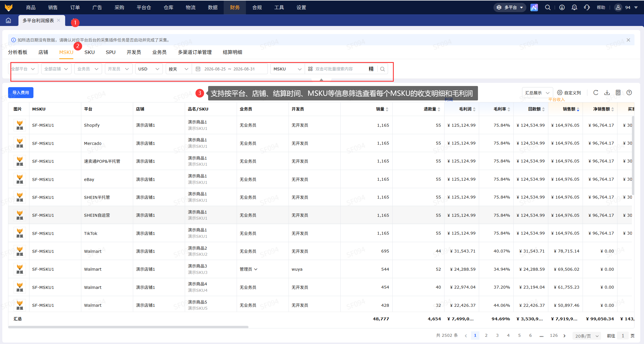Click the help question mark icon above table

point(629,93)
